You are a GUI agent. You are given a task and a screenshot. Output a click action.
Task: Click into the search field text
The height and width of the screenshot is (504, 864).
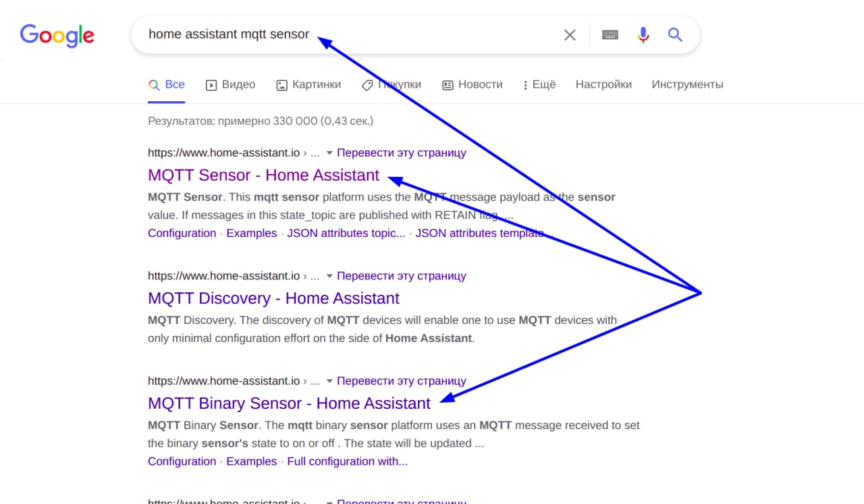229,34
